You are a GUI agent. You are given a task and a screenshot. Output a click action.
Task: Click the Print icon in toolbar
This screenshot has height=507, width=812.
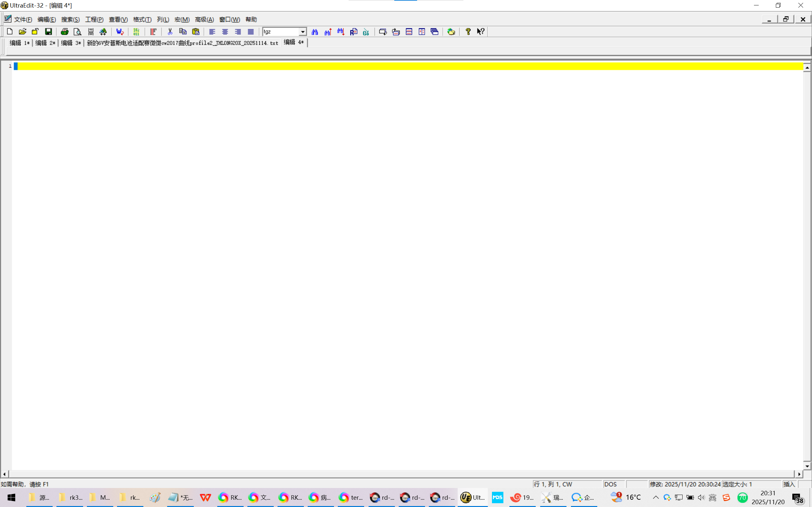click(x=64, y=31)
